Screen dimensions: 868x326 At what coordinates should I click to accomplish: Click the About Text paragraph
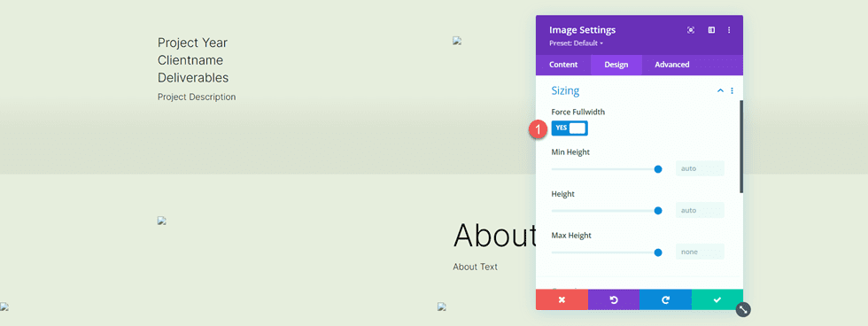click(475, 267)
